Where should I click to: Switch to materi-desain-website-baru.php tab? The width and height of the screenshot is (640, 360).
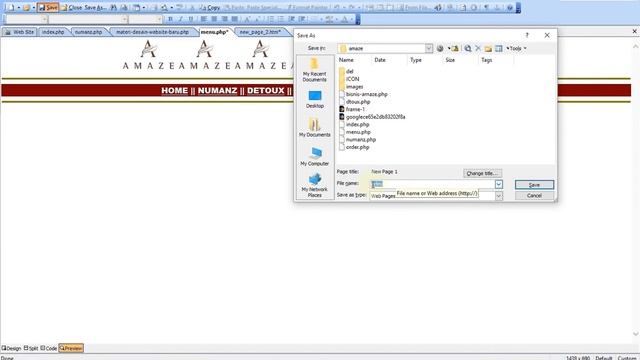click(152, 32)
